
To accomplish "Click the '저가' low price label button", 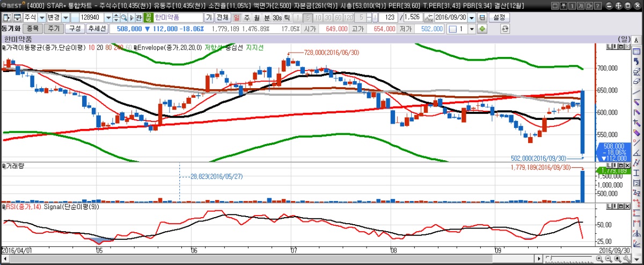I will (x=406, y=28).
